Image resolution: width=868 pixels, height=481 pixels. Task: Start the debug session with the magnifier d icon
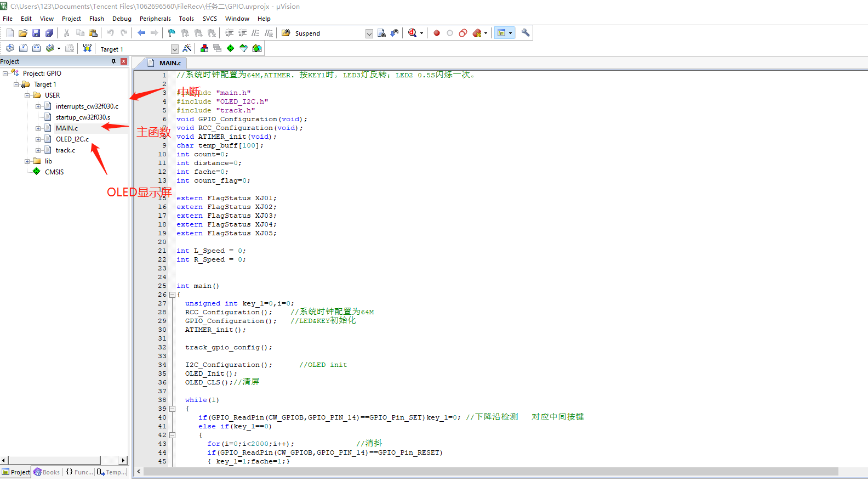click(412, 33)
